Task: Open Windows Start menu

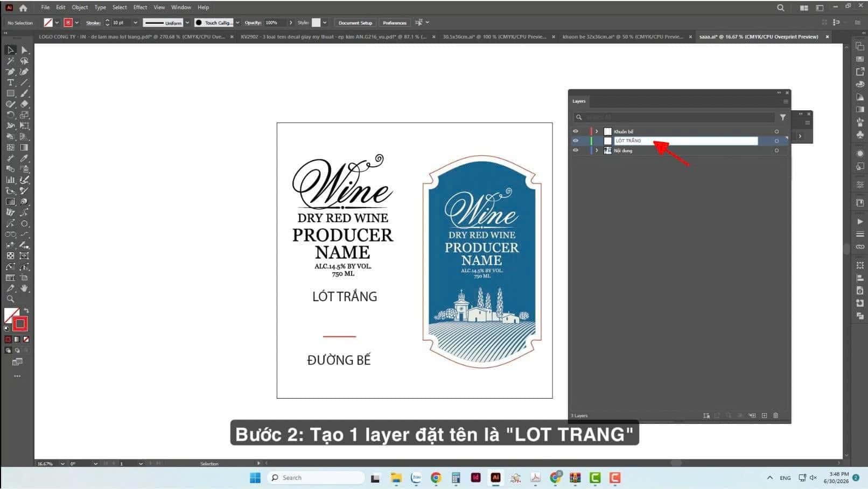Action: point(255,478)
